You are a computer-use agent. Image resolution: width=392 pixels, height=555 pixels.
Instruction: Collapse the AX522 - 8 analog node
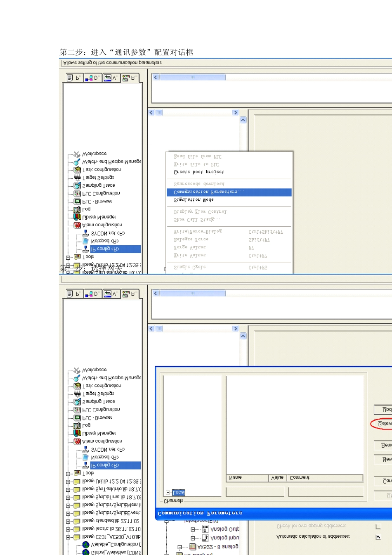click(179, 547)
